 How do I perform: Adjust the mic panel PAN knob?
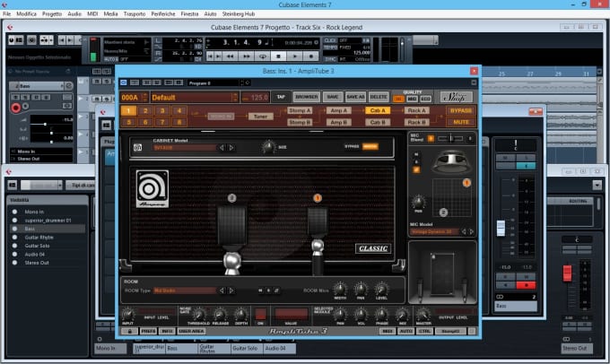coord(418,203)
